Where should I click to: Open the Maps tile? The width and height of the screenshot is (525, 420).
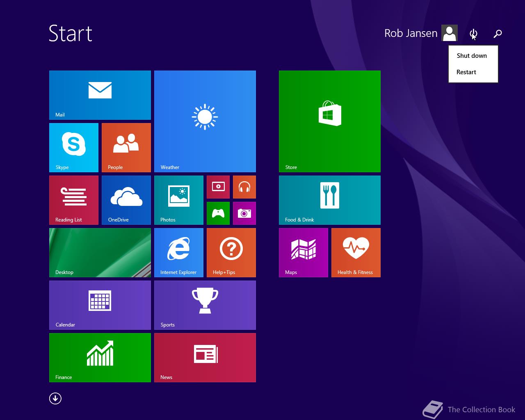click(304, 253)
